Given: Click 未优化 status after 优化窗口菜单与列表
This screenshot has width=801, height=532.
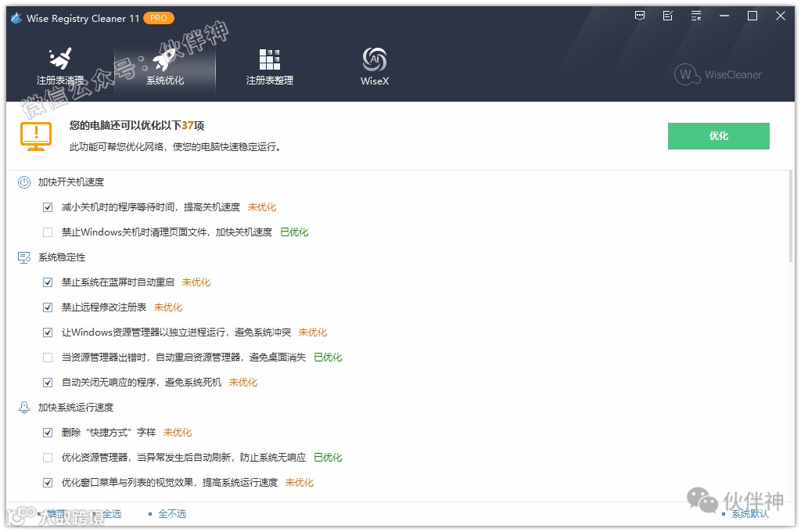Looking at the screenshot, I should click(x=300, y=483).
